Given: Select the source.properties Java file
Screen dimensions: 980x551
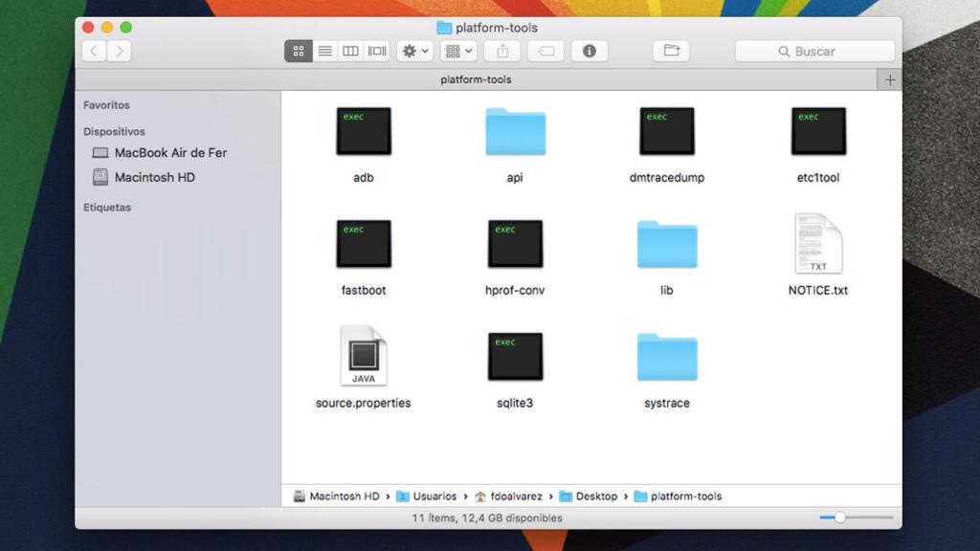Looking at the screenshot, I should 363,357.
